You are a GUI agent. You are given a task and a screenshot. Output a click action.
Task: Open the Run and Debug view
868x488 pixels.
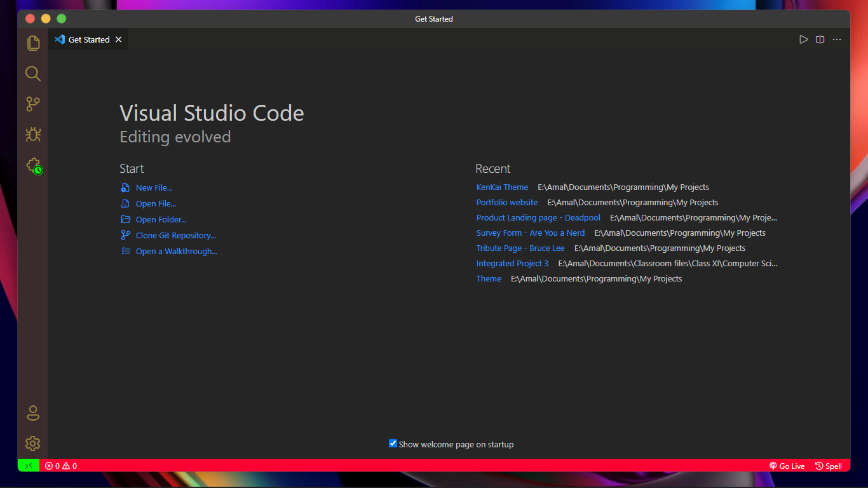coord(33,135)
